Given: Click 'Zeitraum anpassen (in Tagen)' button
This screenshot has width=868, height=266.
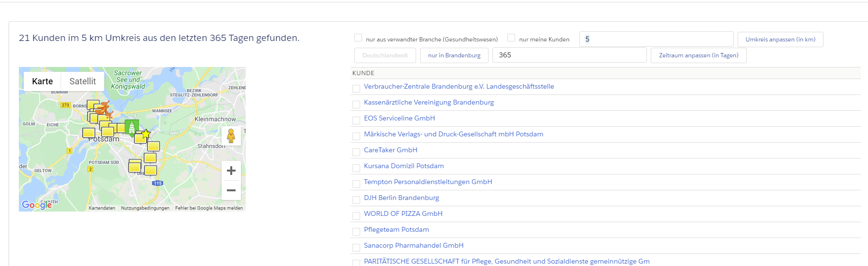Looking at the screenshot, I should point(699,55).
